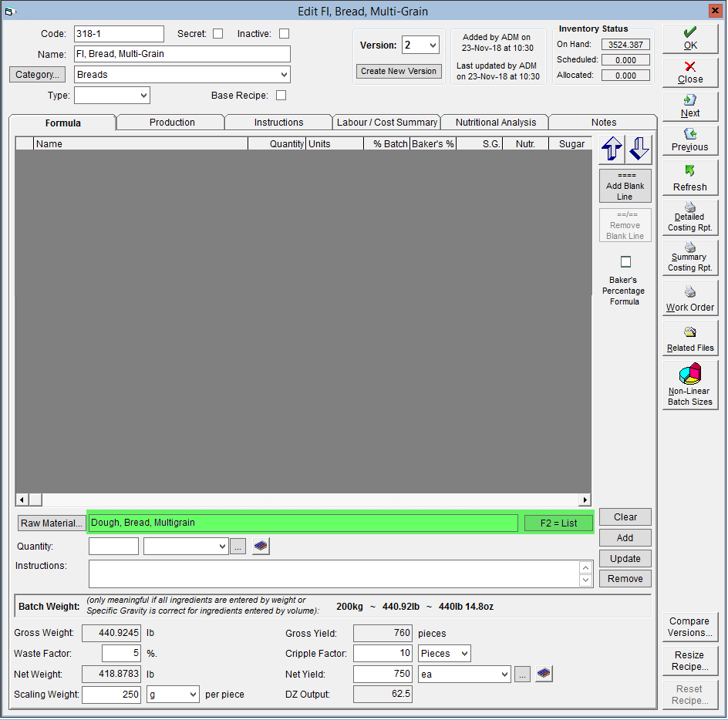
Task: Open the Type dropdown
Action: (x=143, y=96)
